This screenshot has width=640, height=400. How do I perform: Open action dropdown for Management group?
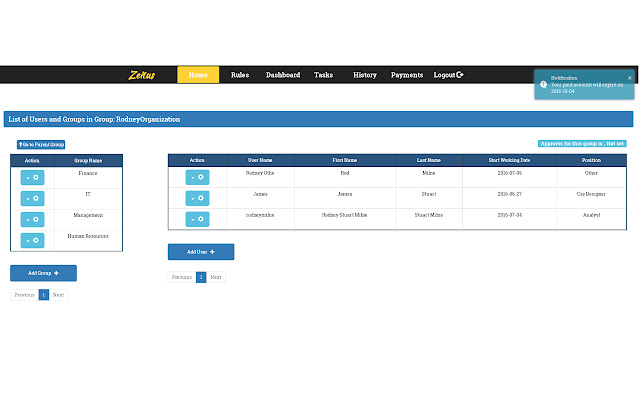tap(32, 220)
